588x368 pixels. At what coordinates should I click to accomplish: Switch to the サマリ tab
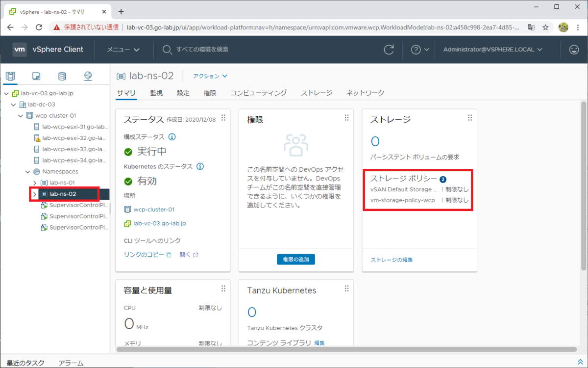(126, 93)
